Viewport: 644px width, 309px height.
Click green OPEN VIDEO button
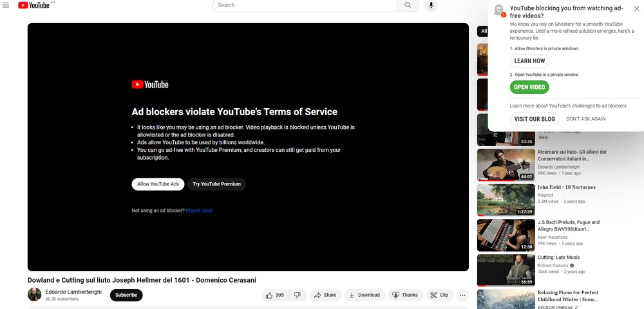click(x=529, y=87)
